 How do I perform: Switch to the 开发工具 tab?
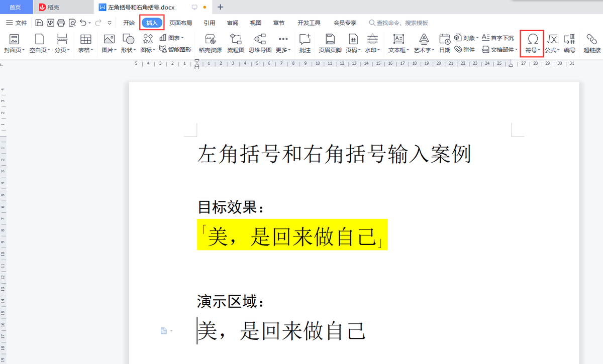click(x=309, y=23)
